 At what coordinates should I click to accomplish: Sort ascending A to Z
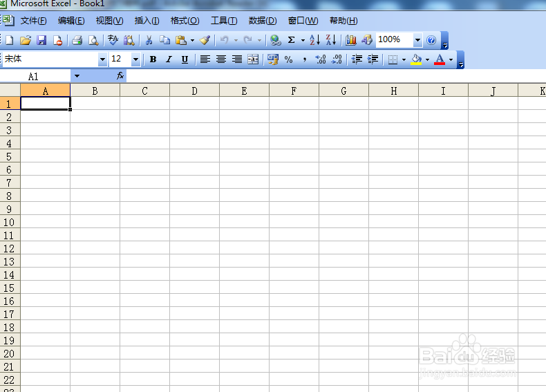(314, 40)
